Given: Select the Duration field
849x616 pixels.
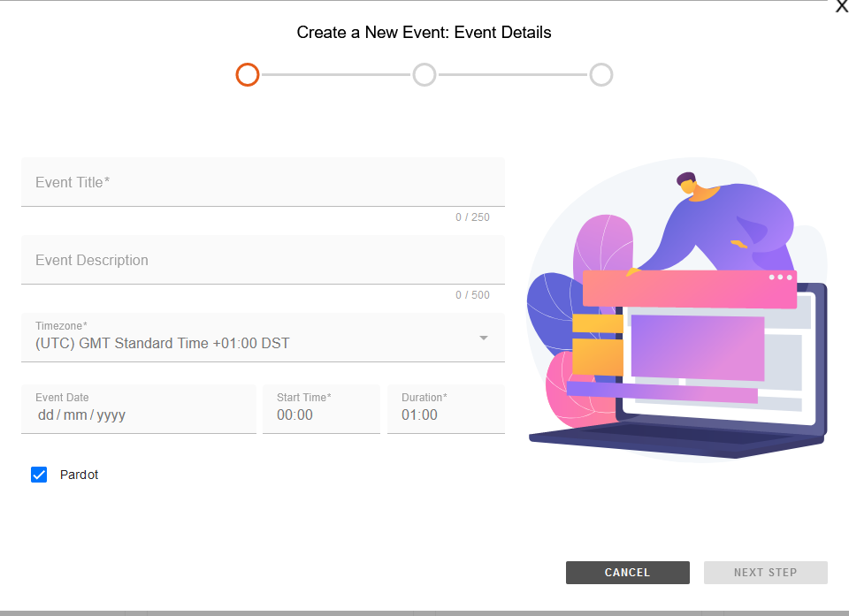Looking at the screenshot, I should click(446, 409).
